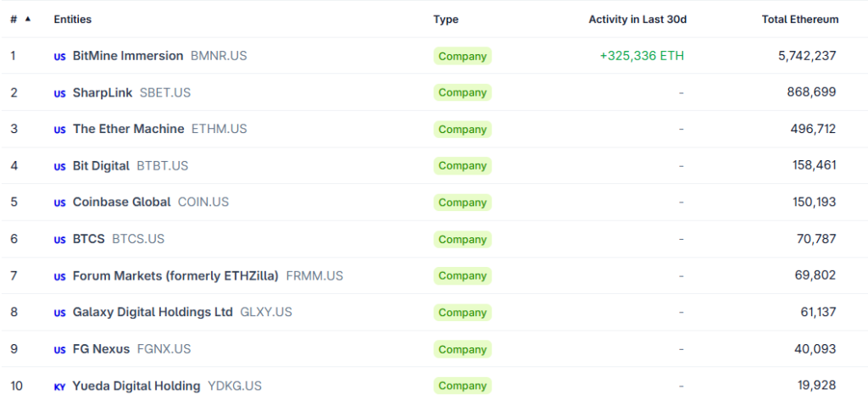
Task: Click the US flag icon beside FG Nexus
Action: click(60, 350)
